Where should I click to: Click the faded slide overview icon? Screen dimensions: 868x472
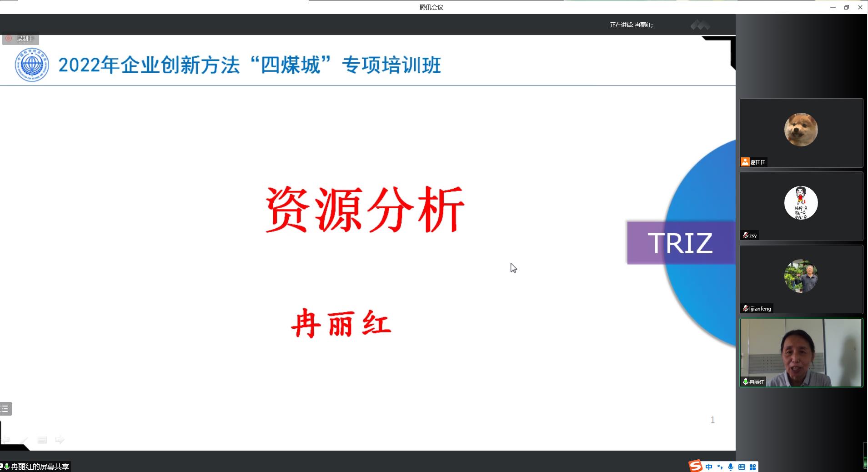coord(42,440)
